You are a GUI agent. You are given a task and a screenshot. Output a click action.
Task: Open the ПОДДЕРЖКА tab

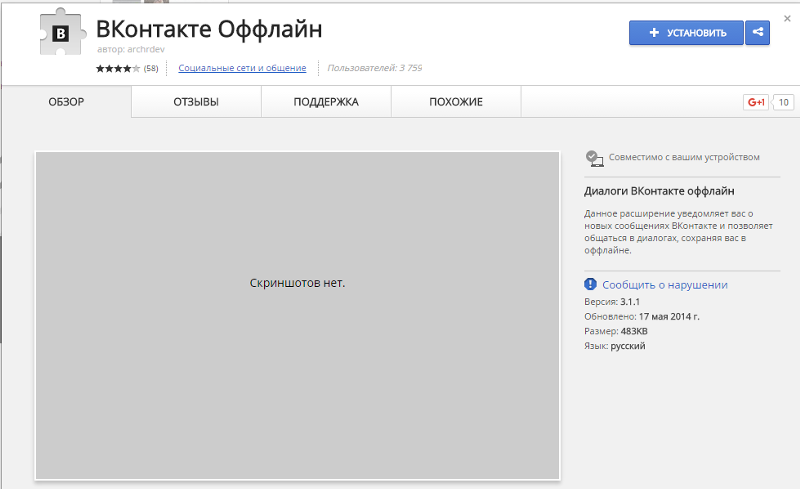[326, 102]
